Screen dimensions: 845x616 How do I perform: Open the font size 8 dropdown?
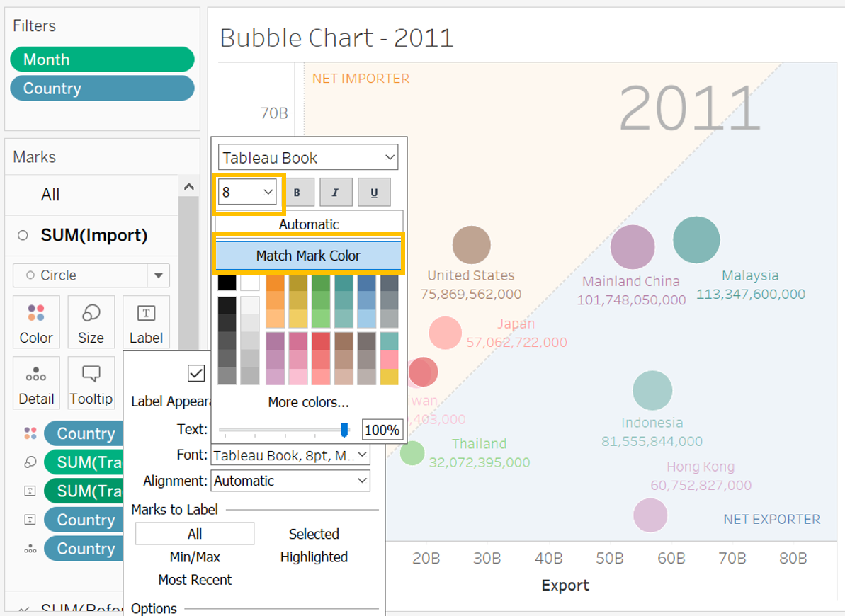tap(247, 192)
